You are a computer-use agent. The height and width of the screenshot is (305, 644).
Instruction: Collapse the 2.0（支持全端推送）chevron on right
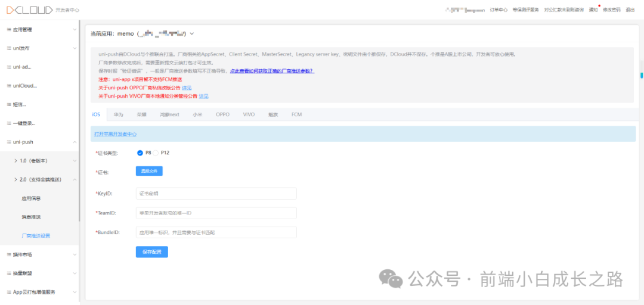[x=75, y=179]
